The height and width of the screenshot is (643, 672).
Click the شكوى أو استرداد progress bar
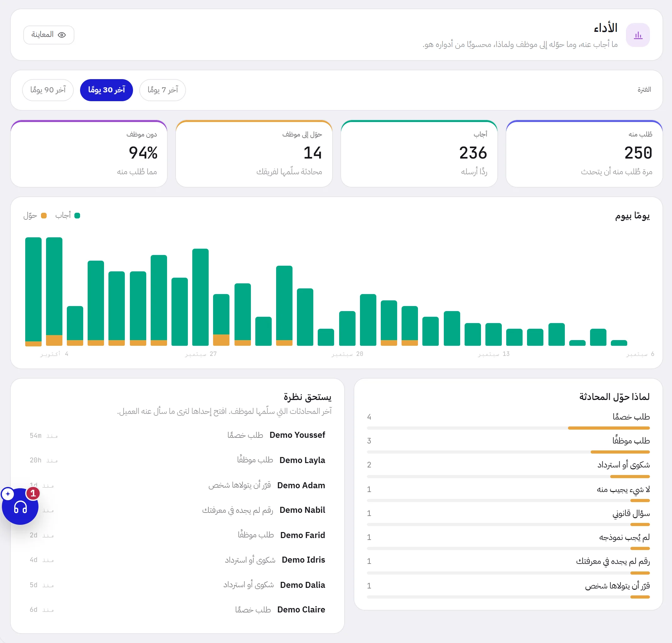tap(508, 477)
